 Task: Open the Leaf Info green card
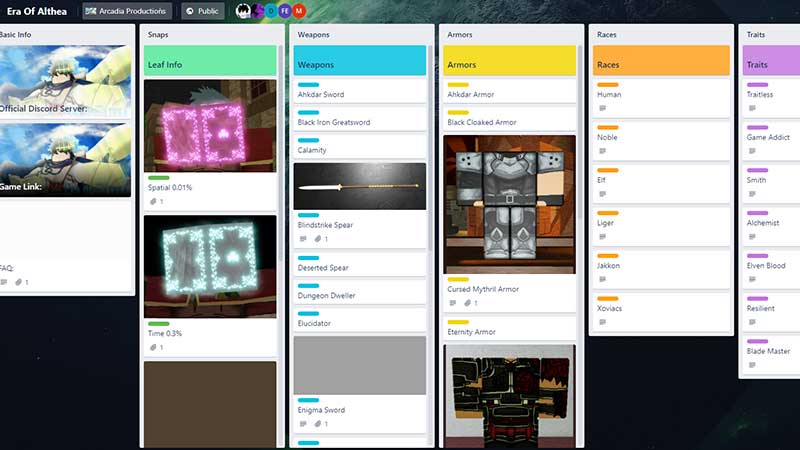tap(210, 60)
